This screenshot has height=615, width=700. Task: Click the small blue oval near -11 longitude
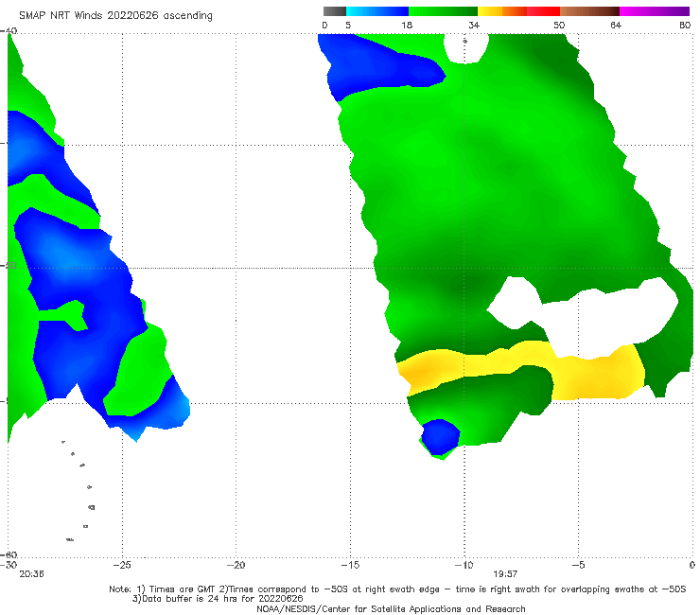click(440, 436)
